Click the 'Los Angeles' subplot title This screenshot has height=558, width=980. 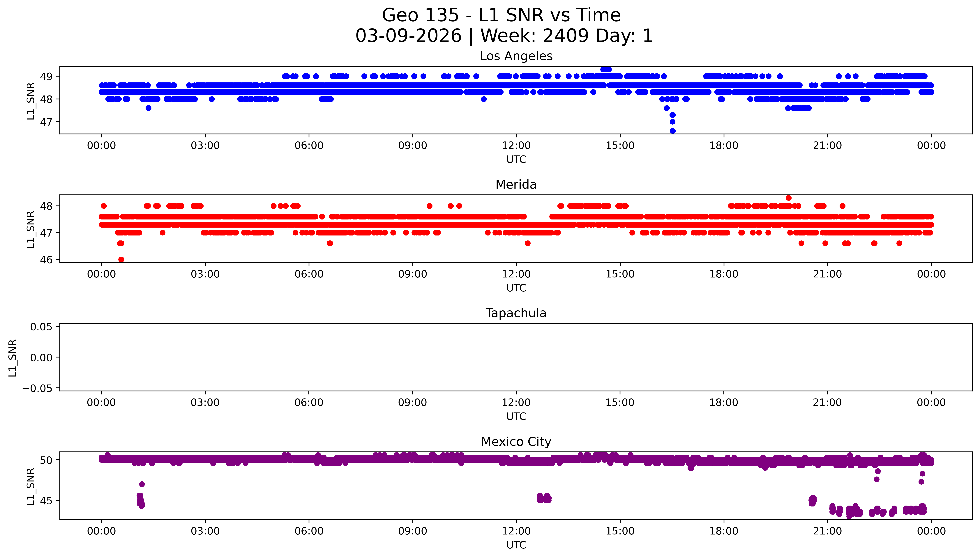[x=516, y=56]
